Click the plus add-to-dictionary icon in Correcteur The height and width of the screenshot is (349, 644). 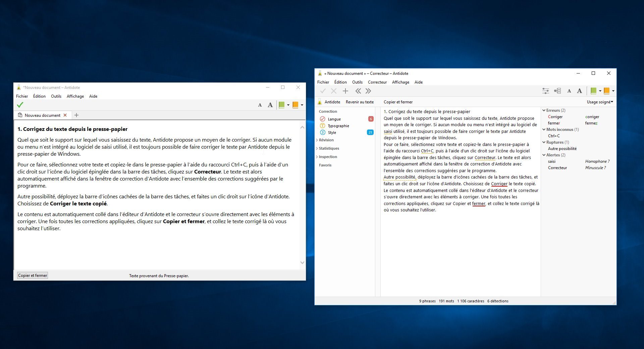[x=345, y=91]
